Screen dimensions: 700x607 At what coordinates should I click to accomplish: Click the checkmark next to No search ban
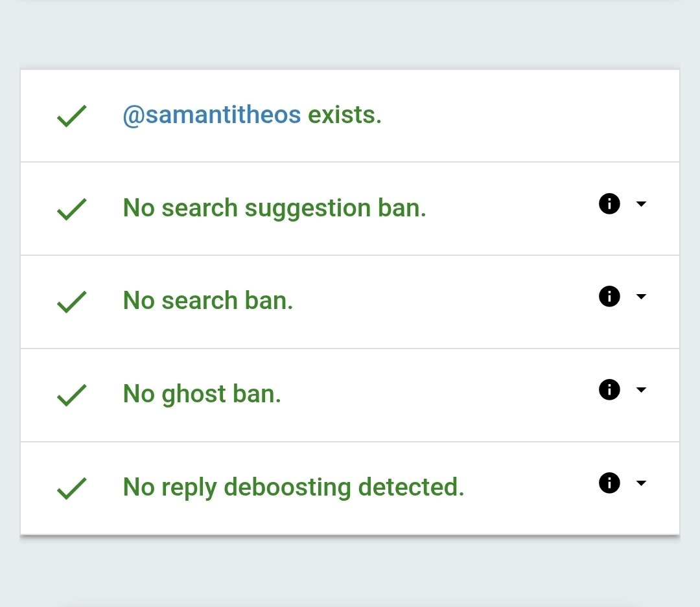tap(71, 302)
